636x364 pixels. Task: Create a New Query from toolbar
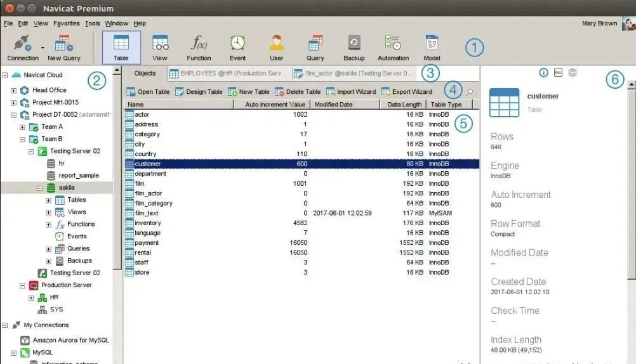click(x=63, y=48)
